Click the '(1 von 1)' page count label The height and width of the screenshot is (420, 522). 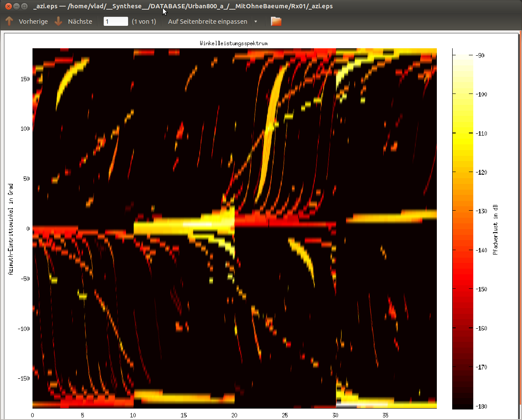click(144, 22)
